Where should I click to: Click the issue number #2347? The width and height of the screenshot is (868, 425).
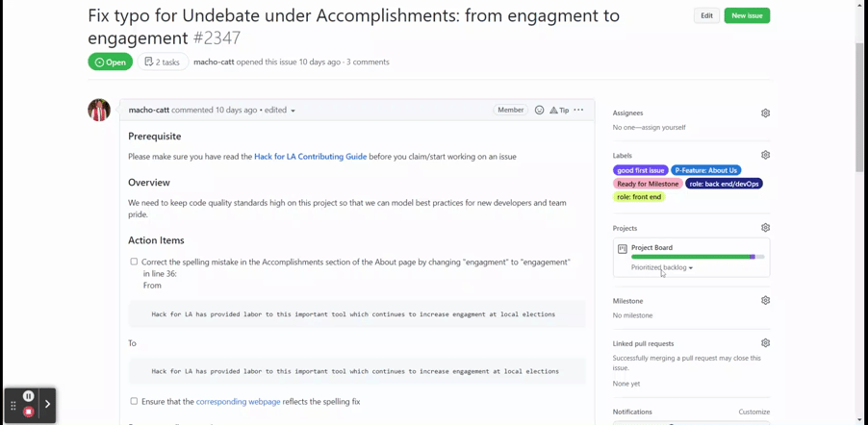tap(217, 38)
